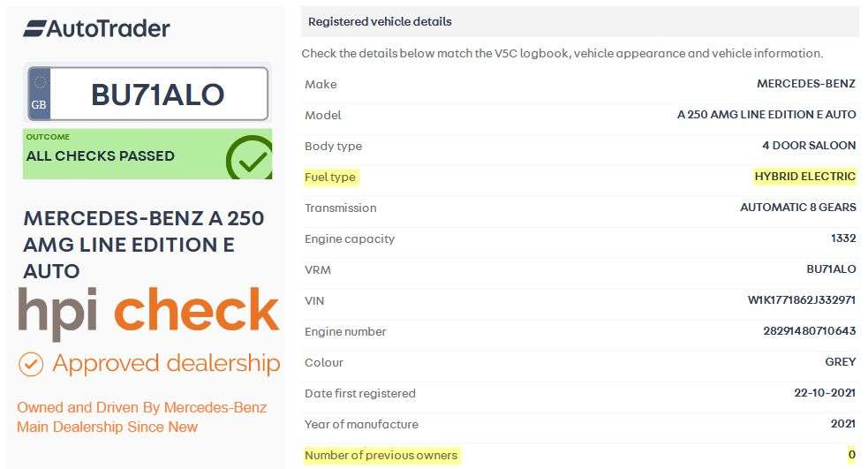The image size is (868, 469).
Task: Click the HYBRID ELECTRIC value
Action: pyautogui.click(x=804, y=177)
